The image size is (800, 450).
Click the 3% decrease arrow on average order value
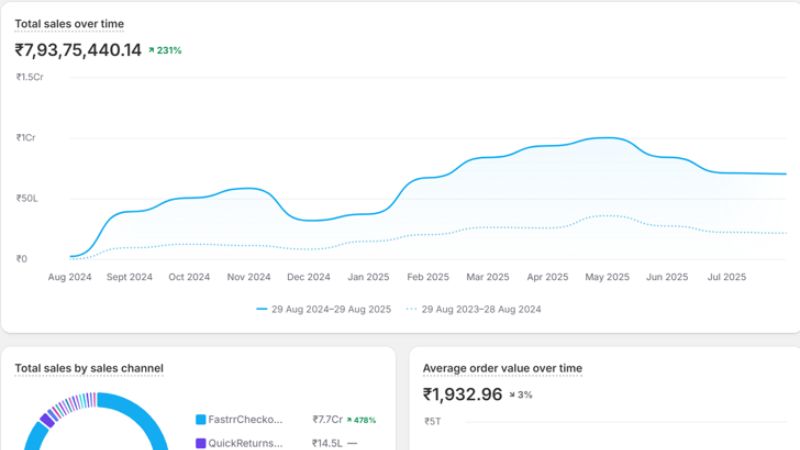[513, 395]
